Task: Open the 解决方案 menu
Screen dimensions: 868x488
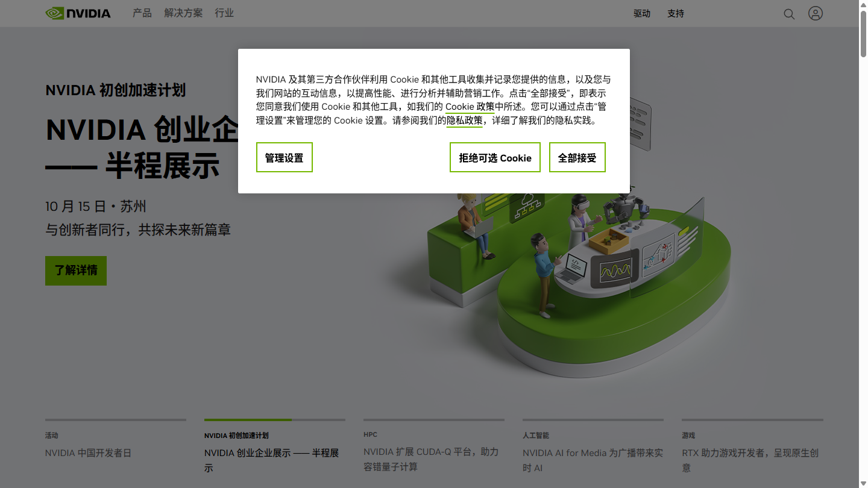Action: tap(183, 13)
